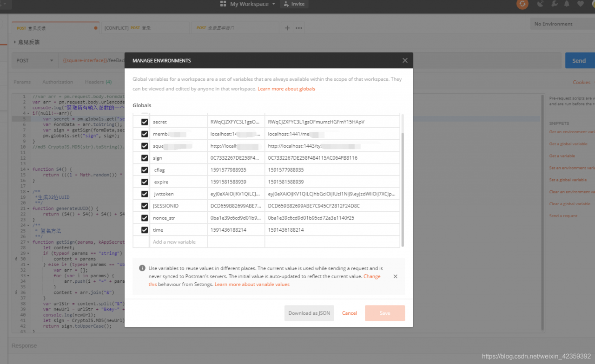Click the Save button
The width and height of the screenshot is (595, 364).
coord(385,313)
